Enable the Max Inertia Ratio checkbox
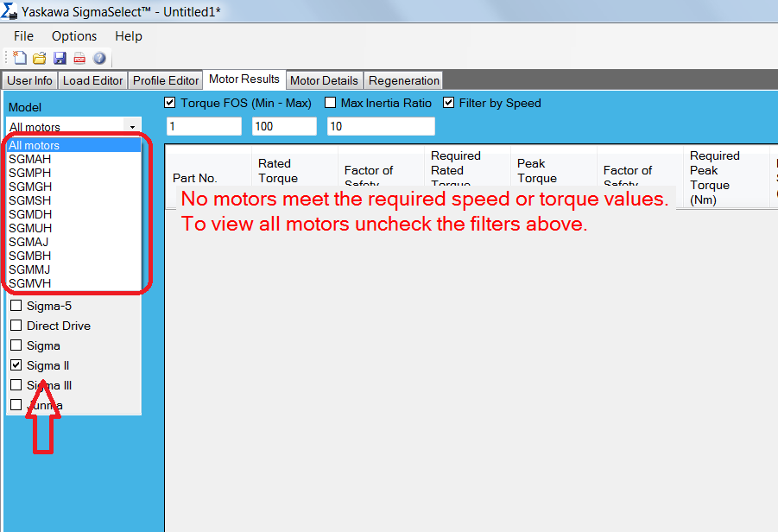The width and height of the screenshot is (778, 532). coord(330,103)
